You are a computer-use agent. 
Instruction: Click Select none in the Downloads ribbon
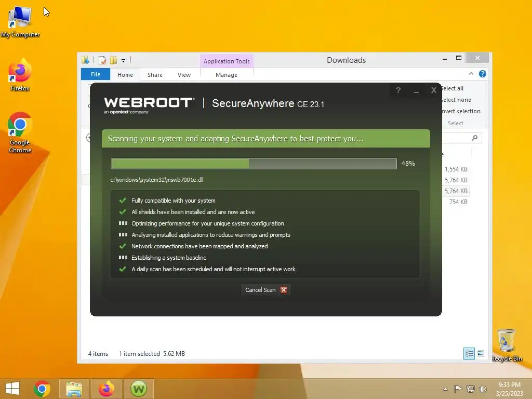click(x=456, y=100)
